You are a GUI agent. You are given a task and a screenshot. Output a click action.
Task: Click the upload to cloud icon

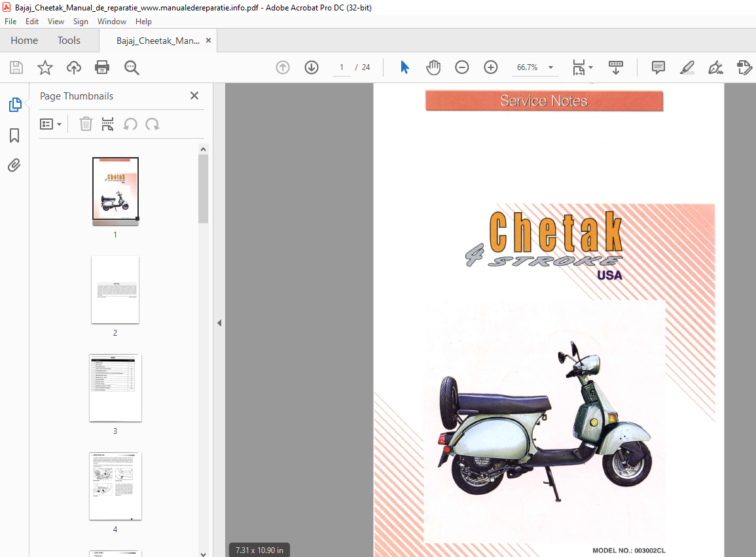74,67
